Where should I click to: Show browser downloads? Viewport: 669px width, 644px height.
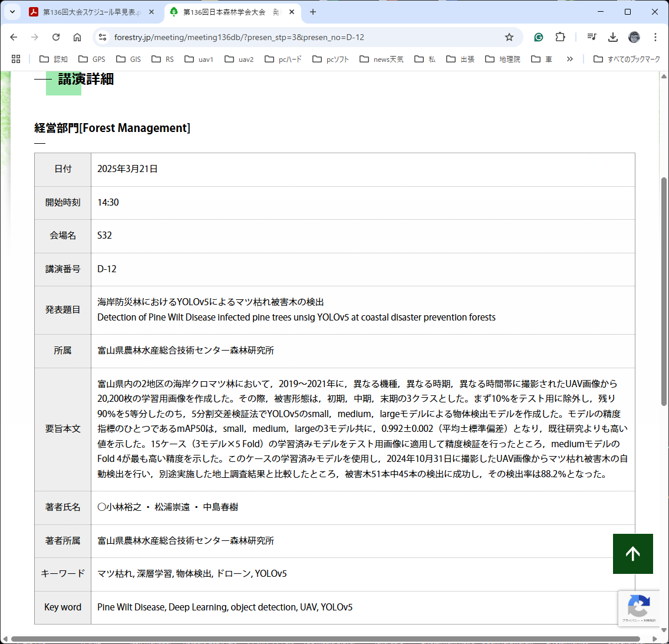(612, 37)
